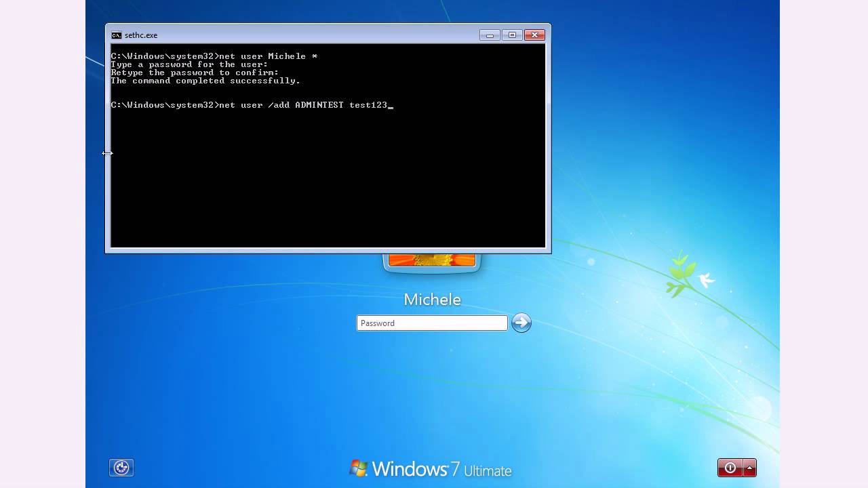
Task: Click the Michele user name label
Action: coord(432,300)
